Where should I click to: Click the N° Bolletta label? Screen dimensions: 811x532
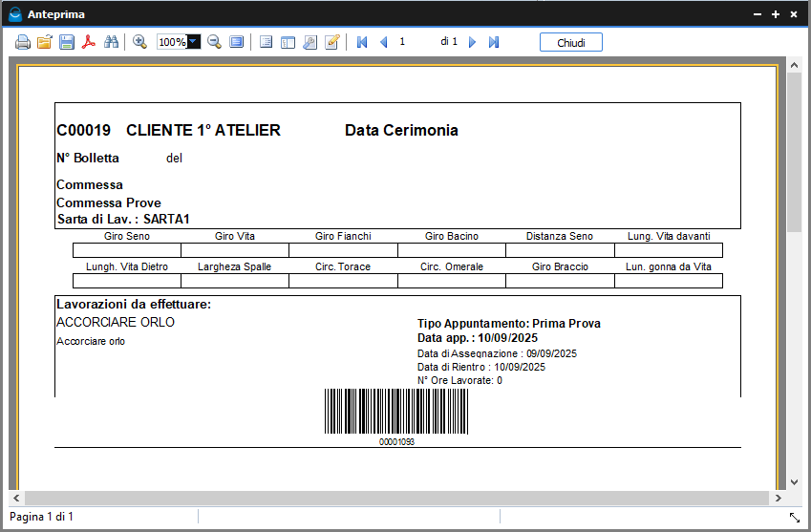(x=88, y=158)
